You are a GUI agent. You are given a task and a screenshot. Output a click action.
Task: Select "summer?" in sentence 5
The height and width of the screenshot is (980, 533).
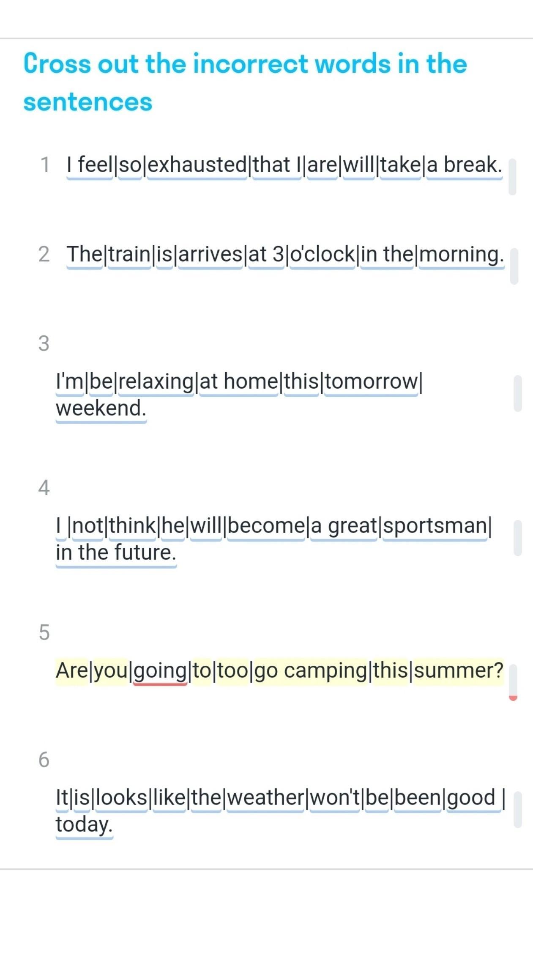[459, 670]
